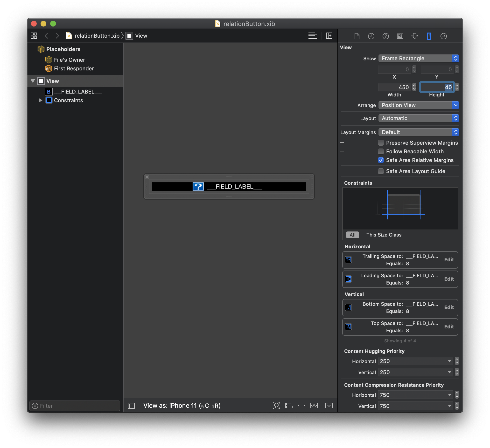Select the All constraints tab

pyautogui.click(x=352, y=234)
